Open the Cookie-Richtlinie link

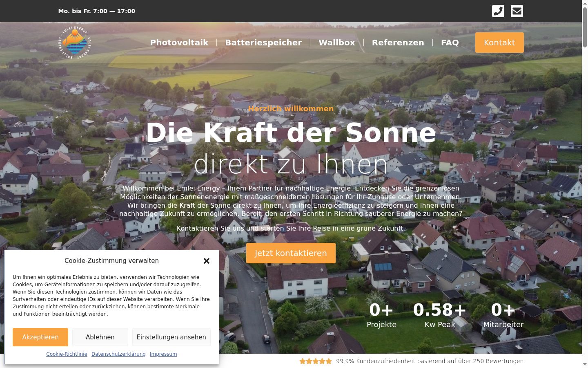pos(67,354)
